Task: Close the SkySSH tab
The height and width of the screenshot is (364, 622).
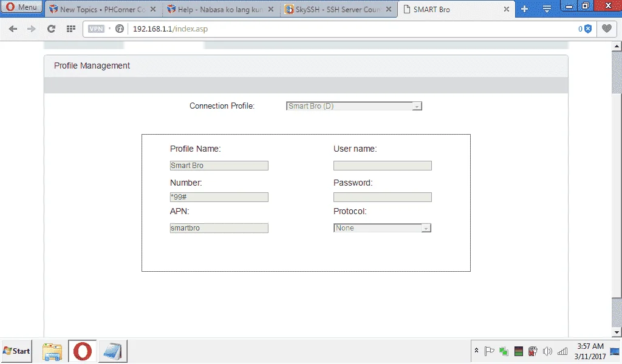Action: click(389, 9)
